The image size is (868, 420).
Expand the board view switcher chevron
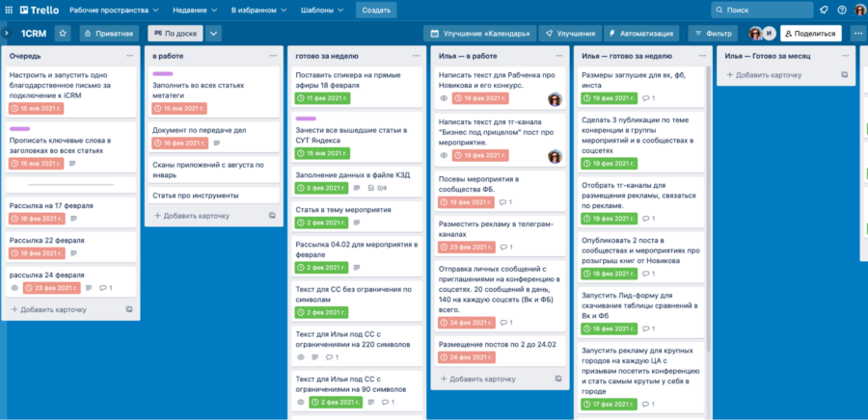pos(214,33)
